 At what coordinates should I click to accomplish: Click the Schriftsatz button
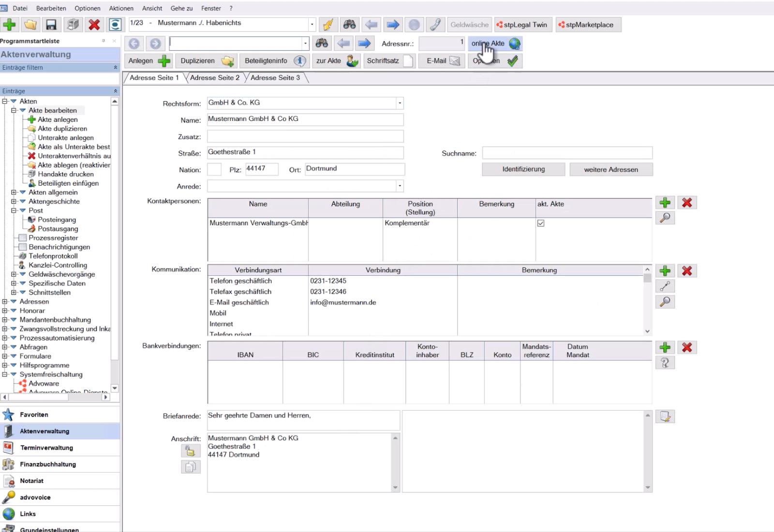click(389, 61)
